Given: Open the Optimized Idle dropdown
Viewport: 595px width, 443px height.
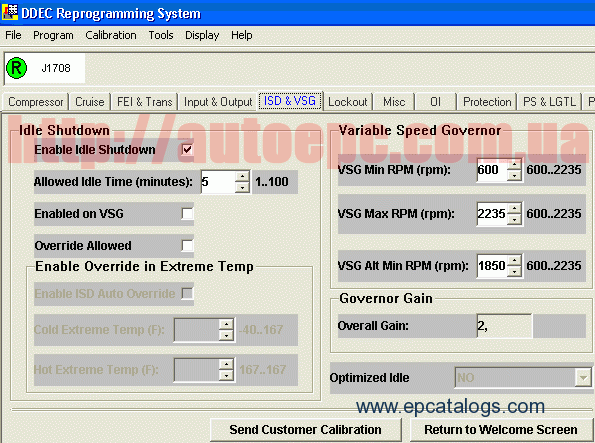Looking at the screenshot, I should click(582, 378).
